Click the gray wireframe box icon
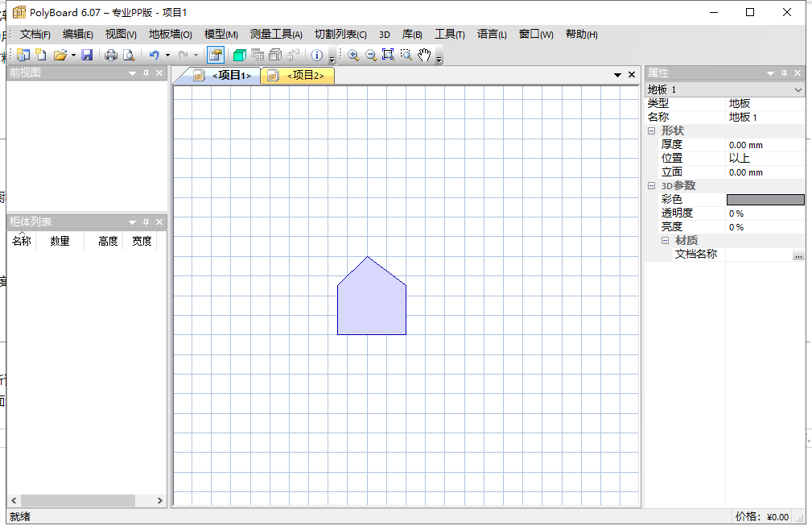812x530 pixels. click(275, 55)
